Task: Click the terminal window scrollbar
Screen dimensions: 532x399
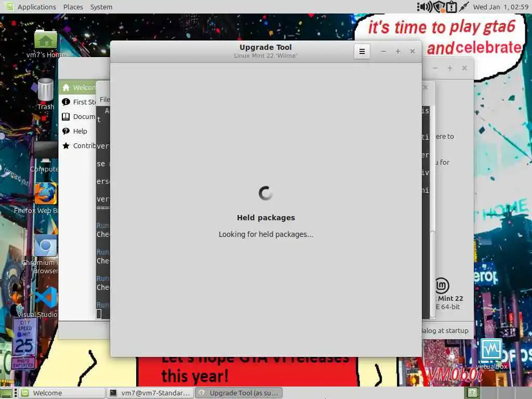Action: [433, 275]
